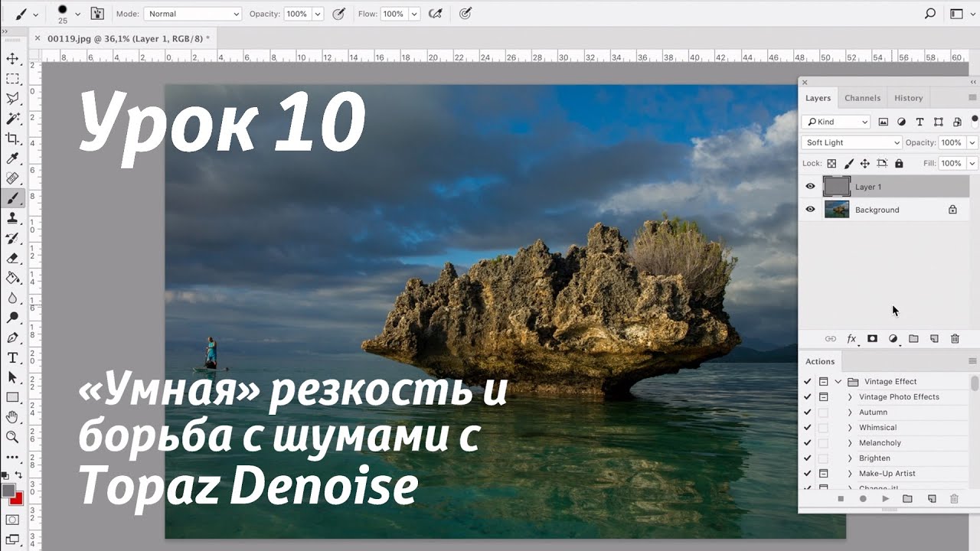Screen dimensions: 980x551
Task: Hide Layer 1 using eye icon
Action: click(810, 186)
